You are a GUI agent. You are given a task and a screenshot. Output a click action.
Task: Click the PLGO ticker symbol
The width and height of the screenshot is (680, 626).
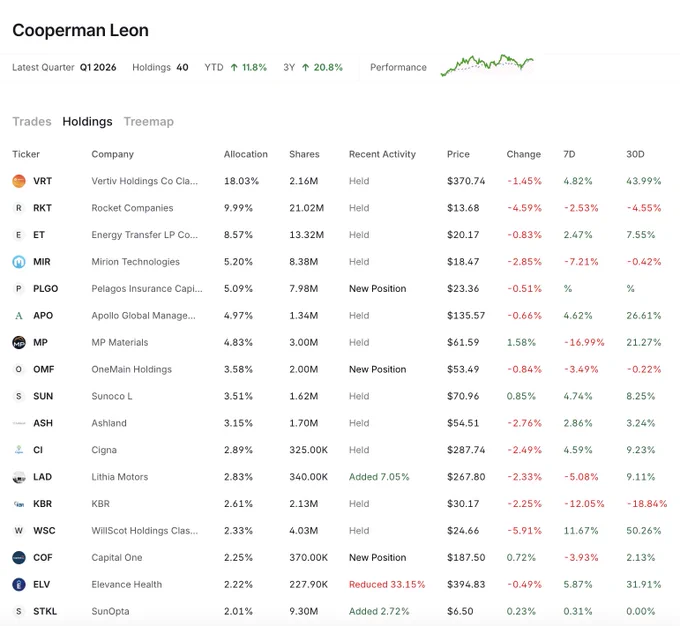tap(46, 288)
